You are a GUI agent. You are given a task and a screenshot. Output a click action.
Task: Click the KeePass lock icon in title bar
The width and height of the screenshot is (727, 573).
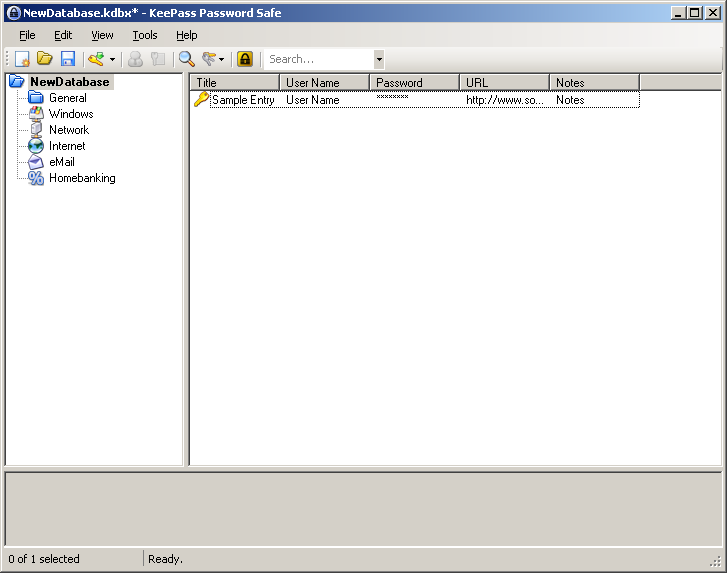14,13
